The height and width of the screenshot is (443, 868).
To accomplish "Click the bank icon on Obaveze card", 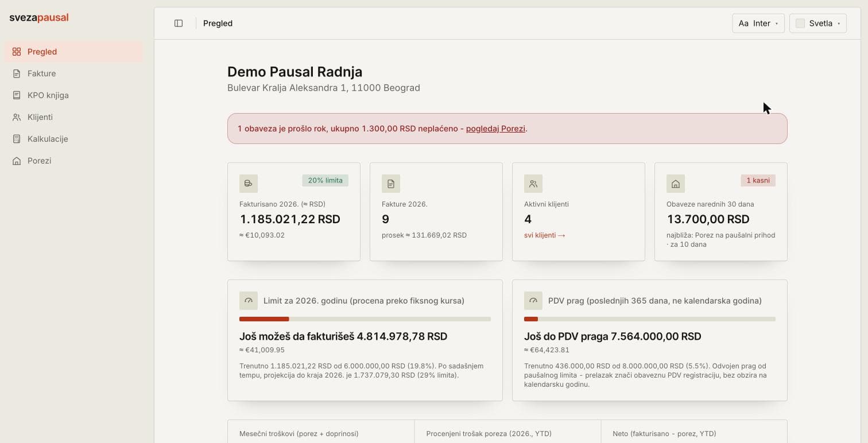I will coord(676,184).
